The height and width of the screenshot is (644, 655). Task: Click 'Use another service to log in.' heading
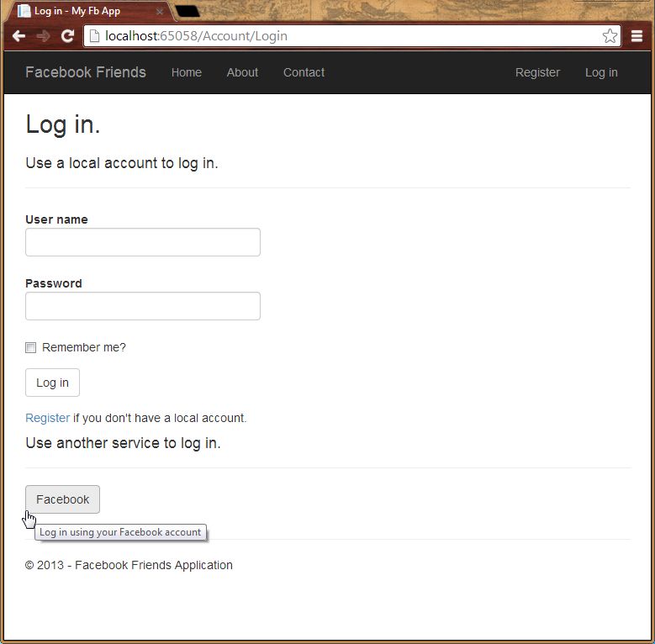(x=123, y=443)
